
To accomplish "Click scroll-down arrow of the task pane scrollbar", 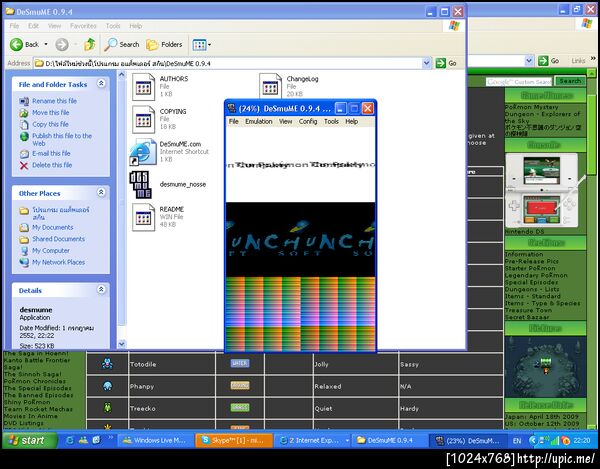I will click(122, 344).
